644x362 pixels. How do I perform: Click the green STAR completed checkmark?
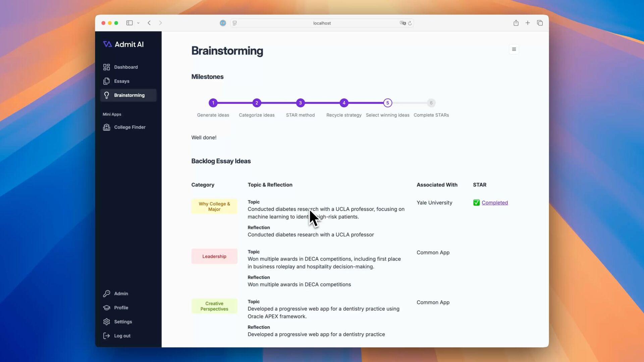click(x=476, y=203)
